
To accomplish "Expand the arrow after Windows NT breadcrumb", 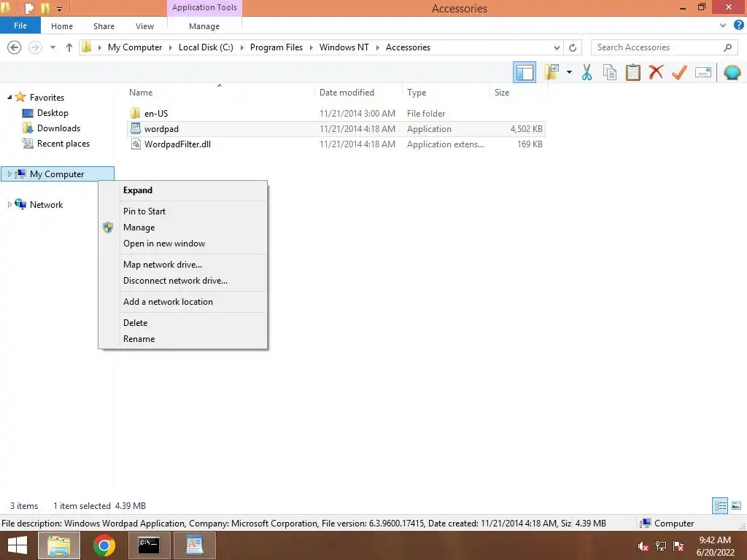I will click(377, 47).
